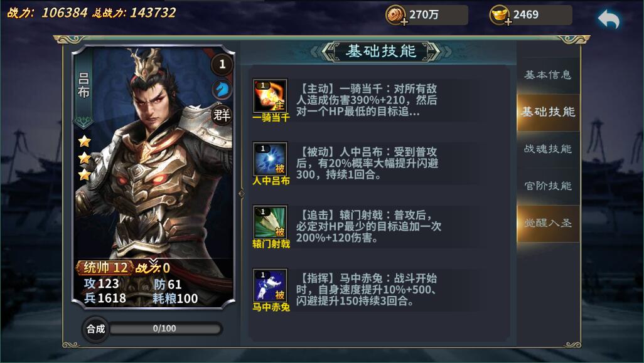Click the diamond divider handle beside card
Viewport: 644px width, 363px height.
pos(242,193)
